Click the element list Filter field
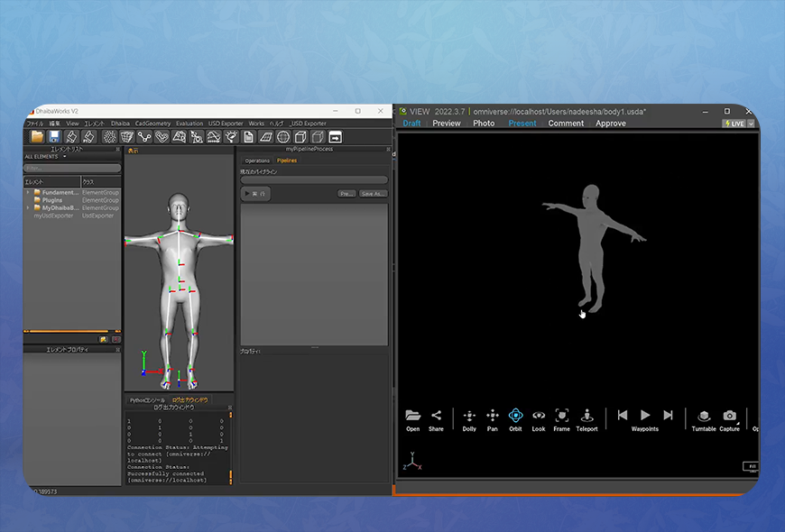 [x=72, y=169]
